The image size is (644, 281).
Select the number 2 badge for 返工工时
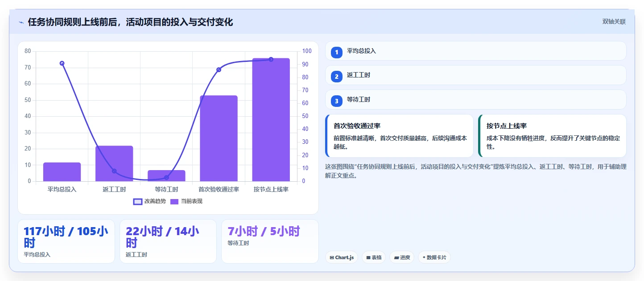coord(337,77)
